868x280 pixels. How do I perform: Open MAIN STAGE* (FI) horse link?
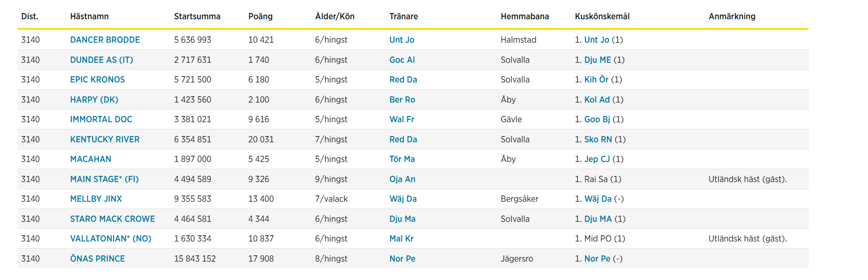pos(104,179)
